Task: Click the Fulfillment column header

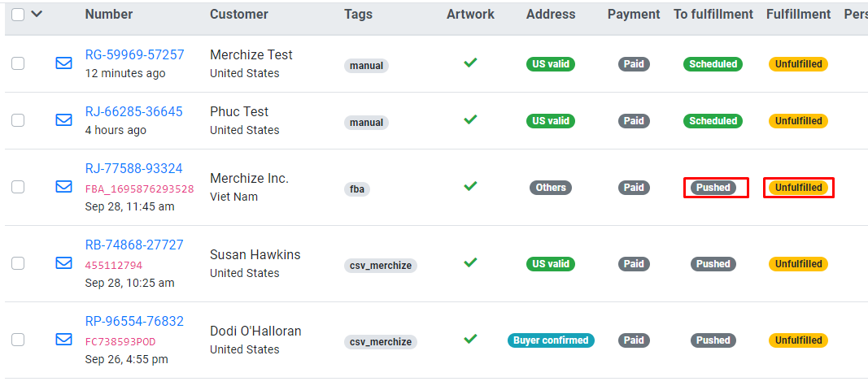Action: pos(798,15)
